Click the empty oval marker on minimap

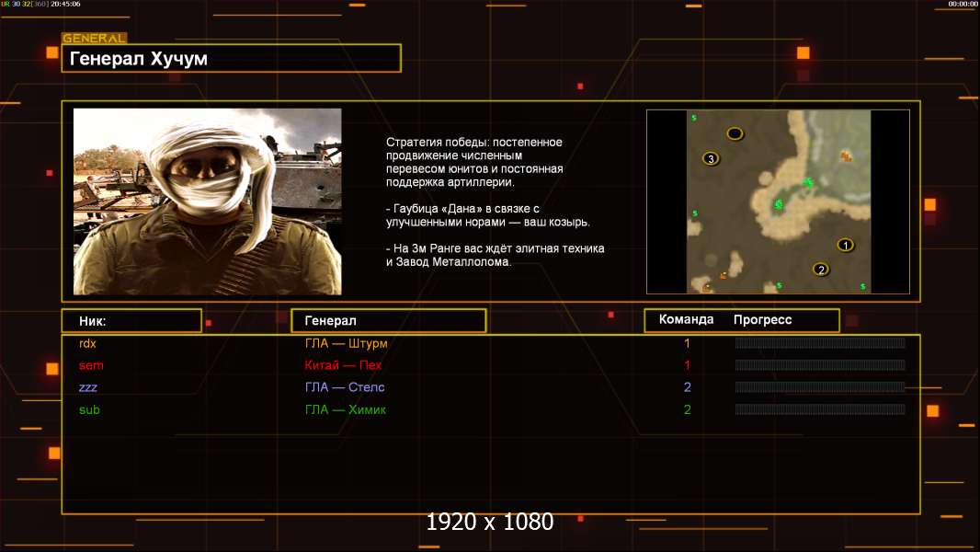(x=735, y=133)
